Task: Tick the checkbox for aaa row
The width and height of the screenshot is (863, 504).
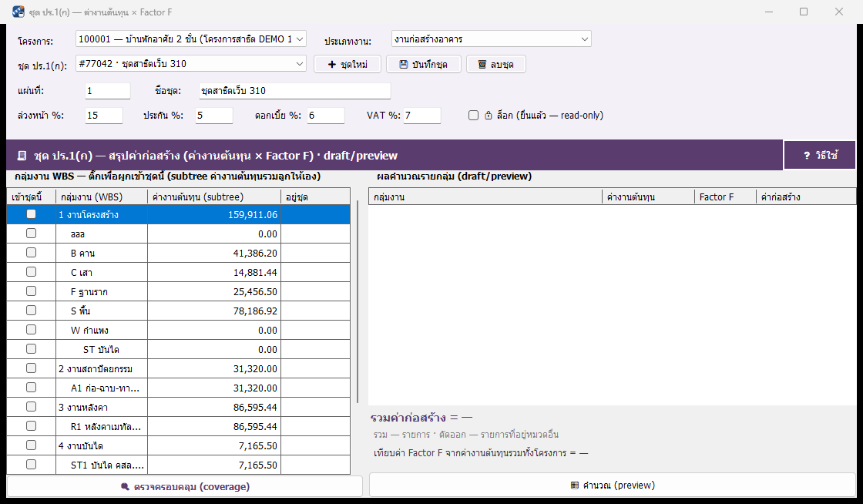Action: click(x=32, y=234)
